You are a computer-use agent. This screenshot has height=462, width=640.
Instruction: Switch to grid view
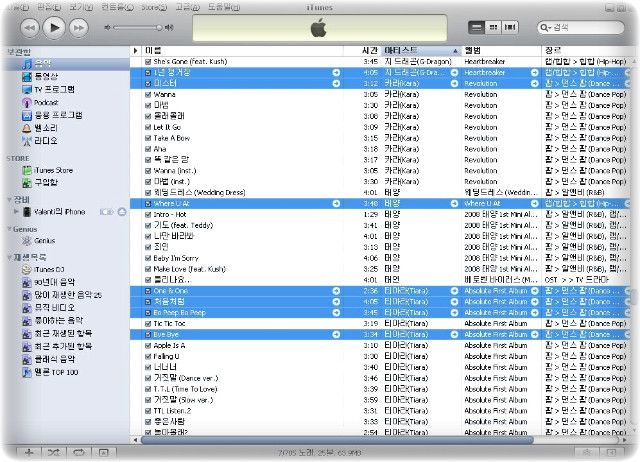click(x=493, y=27)
